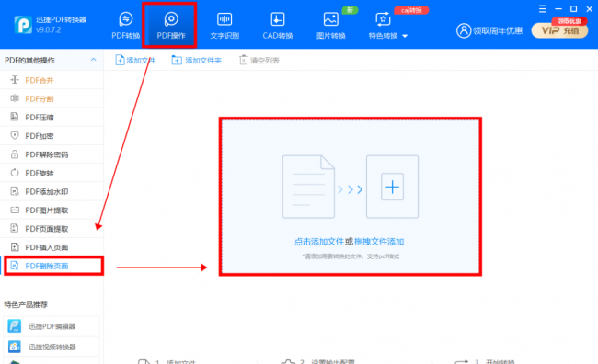Click the 新 badge on 图片转换
Image resolution: width=598 pixels, height=364 pixels.
(x=350, y=10)
